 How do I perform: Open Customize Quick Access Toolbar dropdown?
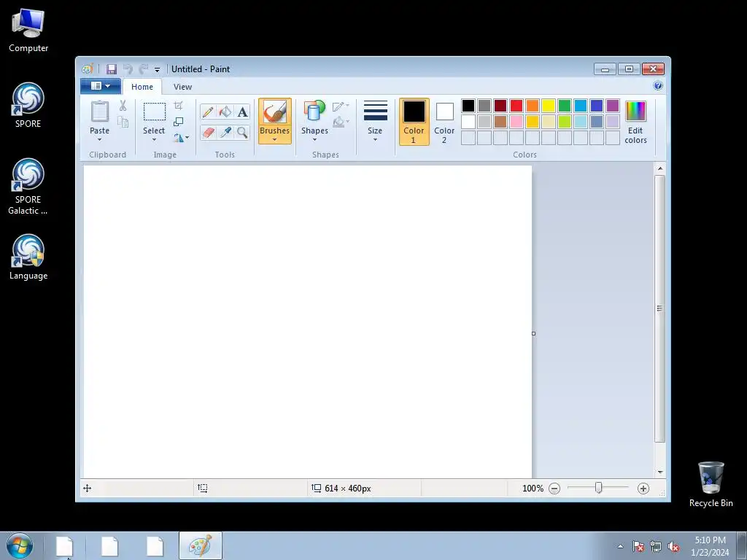coord(158,69)
